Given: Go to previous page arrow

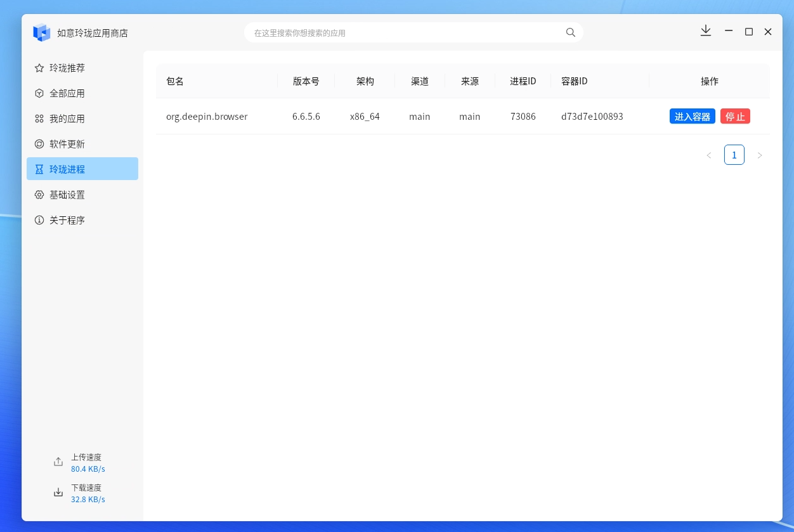Looking at the screenshot, I should click(x=709, y=155).
